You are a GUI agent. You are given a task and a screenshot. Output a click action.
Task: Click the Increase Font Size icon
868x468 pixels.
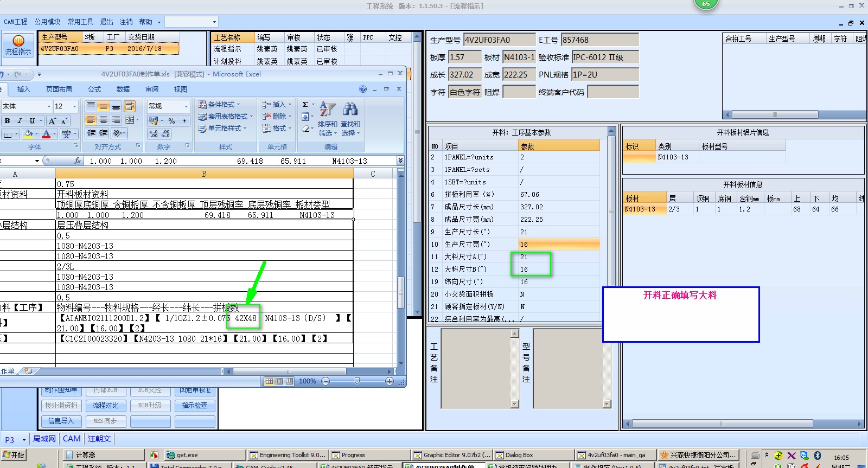pyautogui.click(x=52, y=121)
